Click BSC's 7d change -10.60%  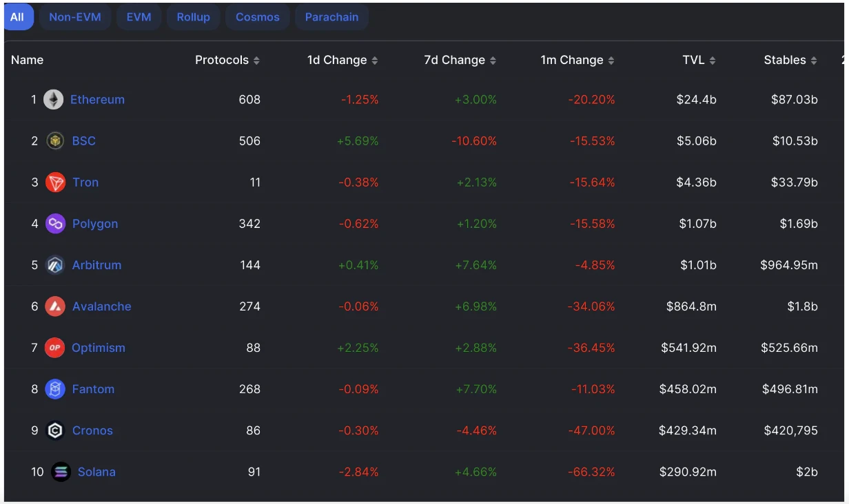pos(474,141)
